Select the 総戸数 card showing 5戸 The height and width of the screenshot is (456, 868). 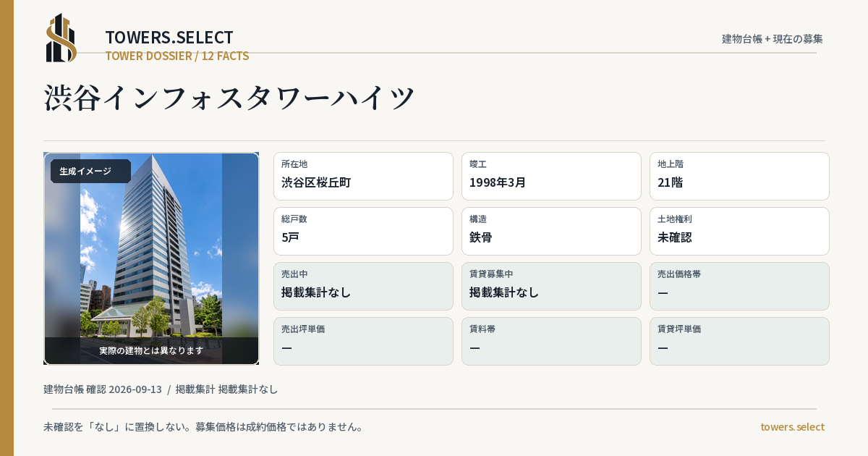[x=363, y=231]
